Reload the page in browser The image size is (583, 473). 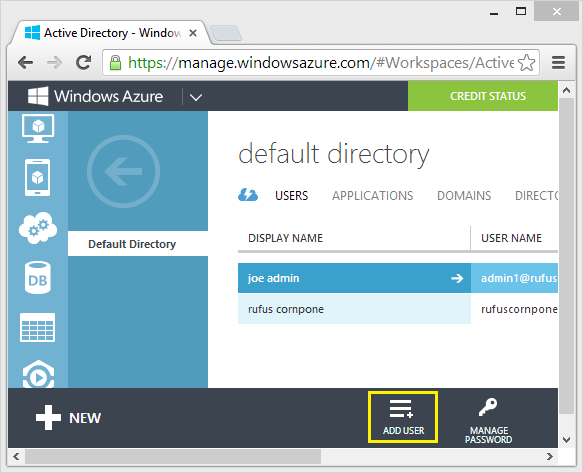[84, 62]
